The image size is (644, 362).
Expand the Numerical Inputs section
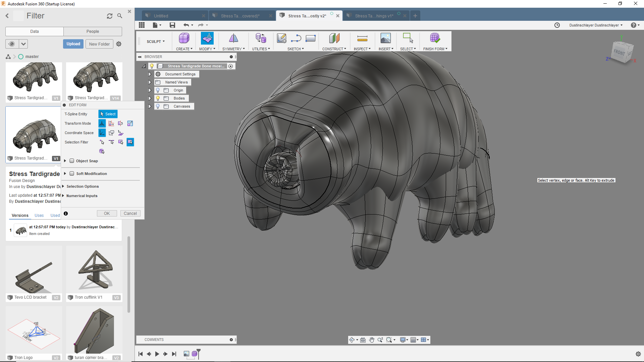pyautogui.click(x=63, y=196)
